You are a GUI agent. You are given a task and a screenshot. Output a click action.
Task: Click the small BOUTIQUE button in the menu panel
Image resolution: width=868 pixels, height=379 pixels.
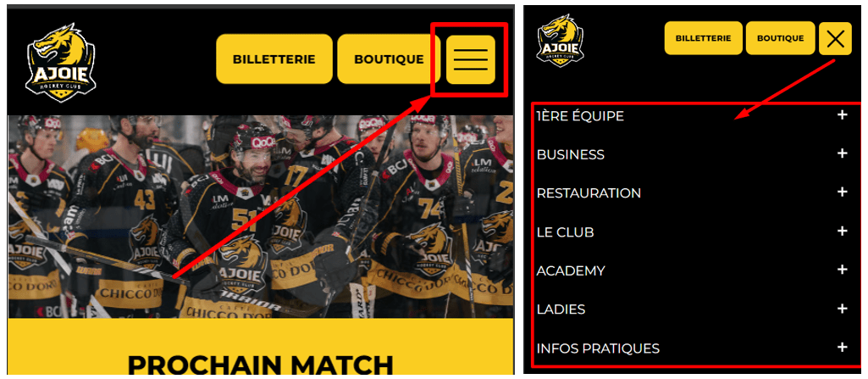click(780, 38)
